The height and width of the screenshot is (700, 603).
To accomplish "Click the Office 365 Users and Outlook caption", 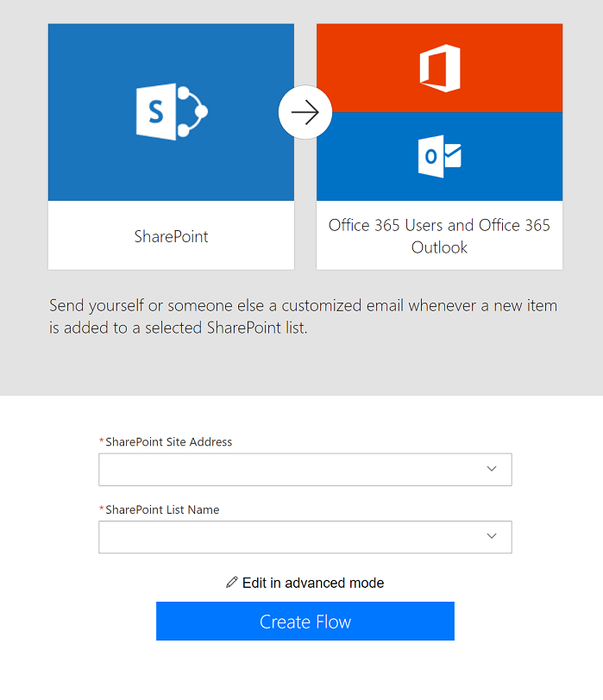I will click(x=439, y=236).
